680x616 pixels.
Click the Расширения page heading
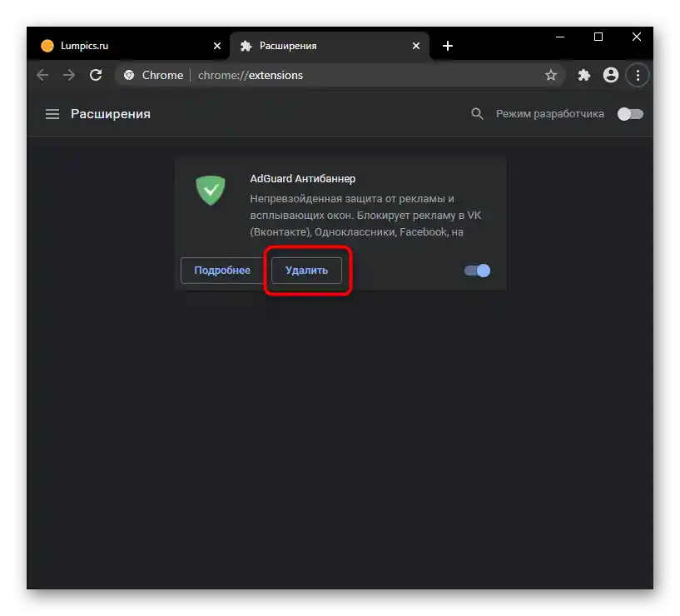pyautogui.click(x=111, y=114)
